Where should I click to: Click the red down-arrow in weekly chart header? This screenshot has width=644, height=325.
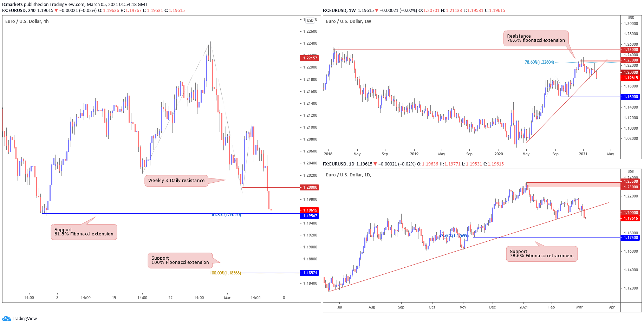coord(376,11)
